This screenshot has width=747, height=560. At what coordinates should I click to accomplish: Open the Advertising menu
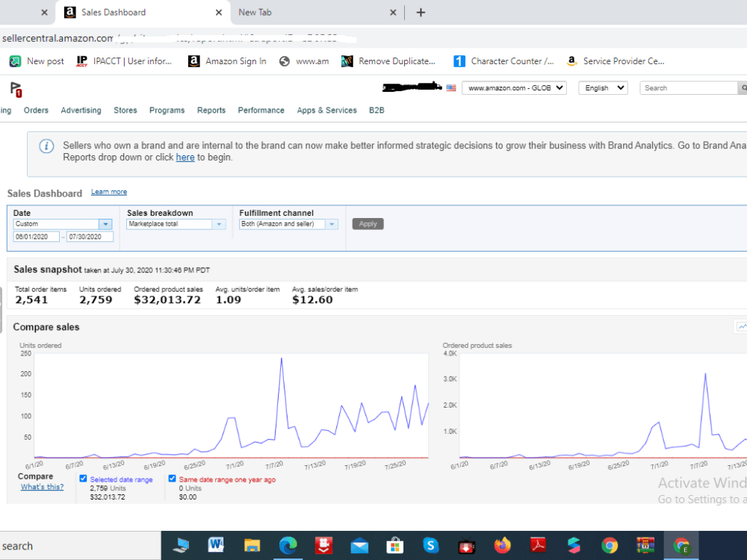(x=81, y=111)
